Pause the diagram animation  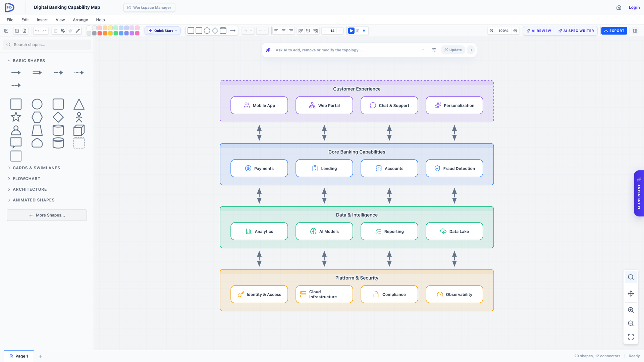(358, 31)
